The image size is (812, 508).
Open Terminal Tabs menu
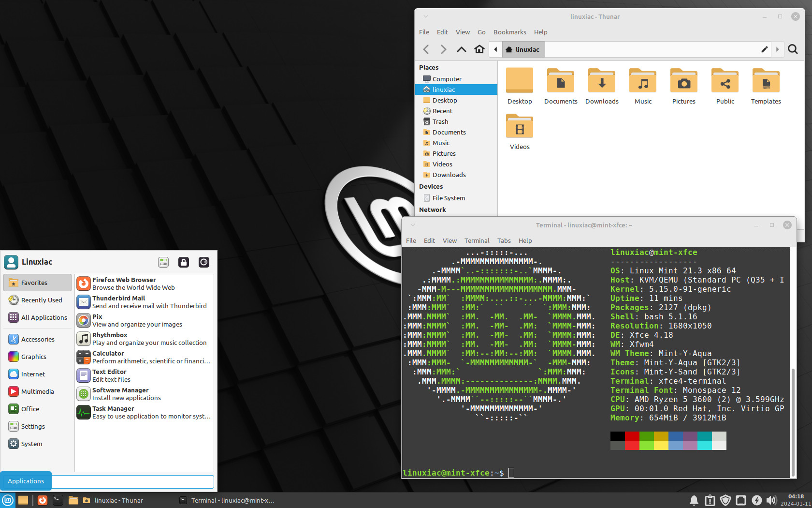pyautogui.click(x=504, y=240)
